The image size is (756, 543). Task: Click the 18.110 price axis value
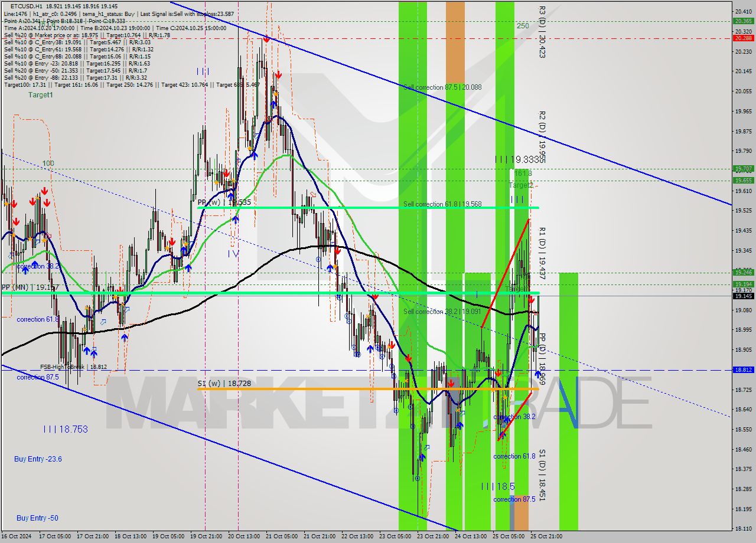click(x=743, y=529)
